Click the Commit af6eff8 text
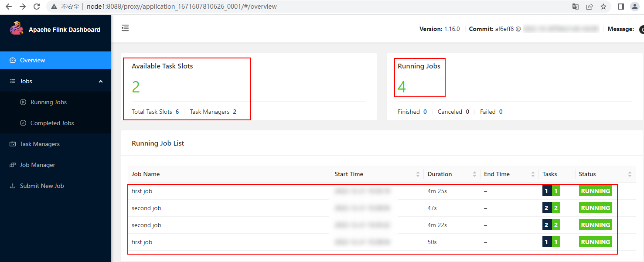Screen dimensions: 644x262 pyautogui.click(x=491, y=29)
